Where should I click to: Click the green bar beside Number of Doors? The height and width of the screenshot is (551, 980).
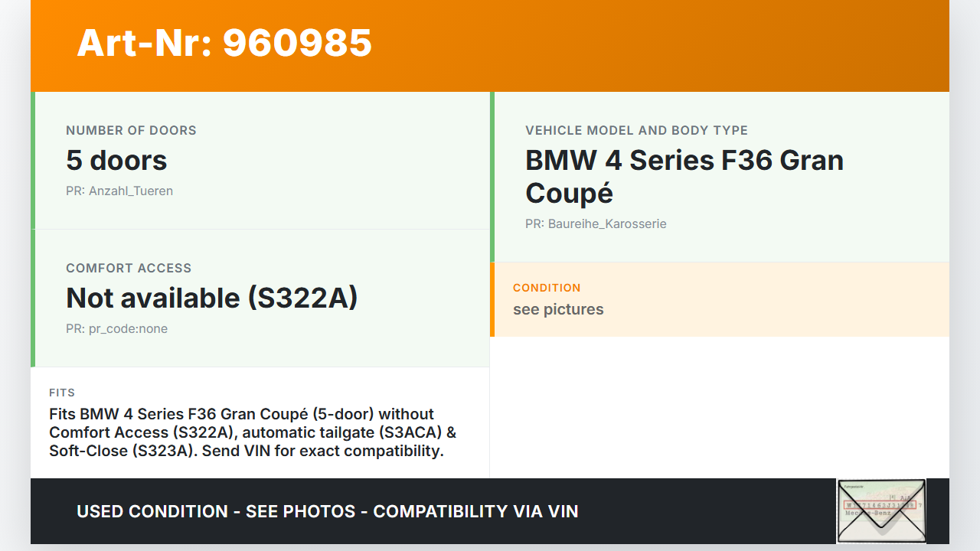click(33, 161)
